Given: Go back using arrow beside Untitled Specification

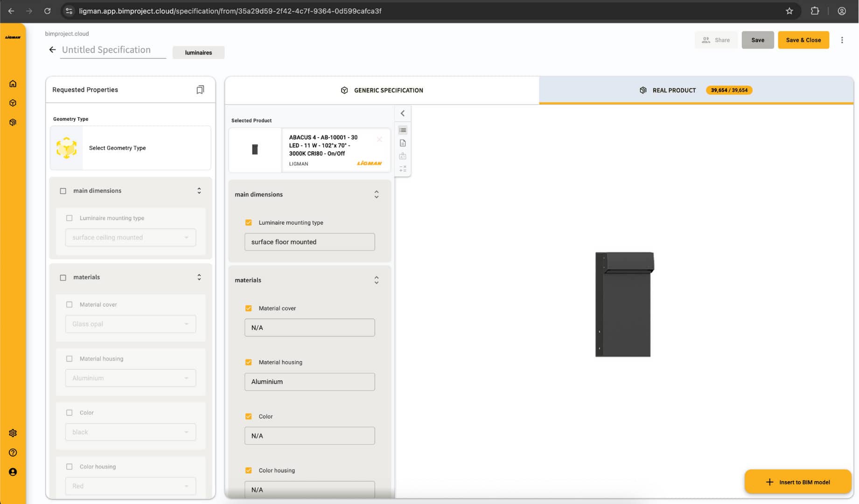Looking at the screenshot, I should (52, 50).
